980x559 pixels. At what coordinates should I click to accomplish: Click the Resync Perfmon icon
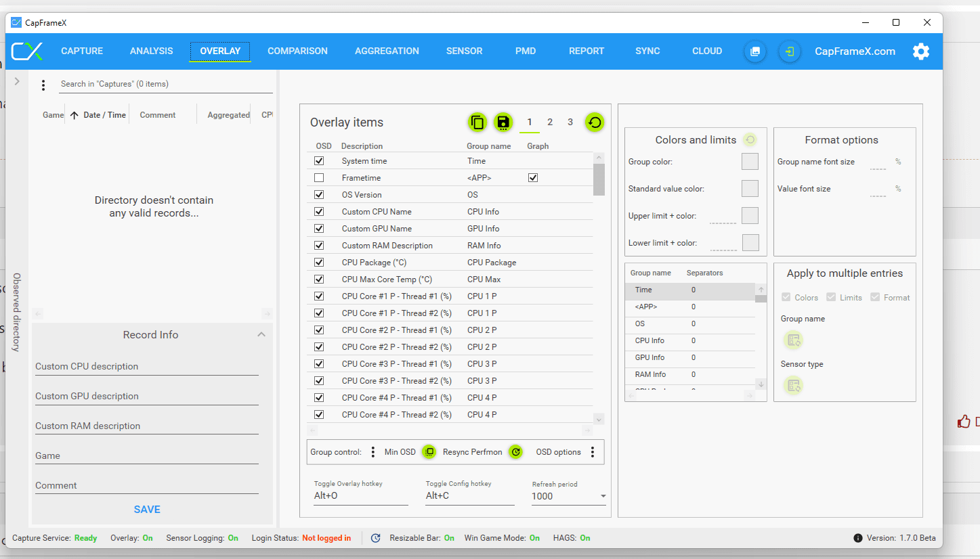click(x=516, y=452)
